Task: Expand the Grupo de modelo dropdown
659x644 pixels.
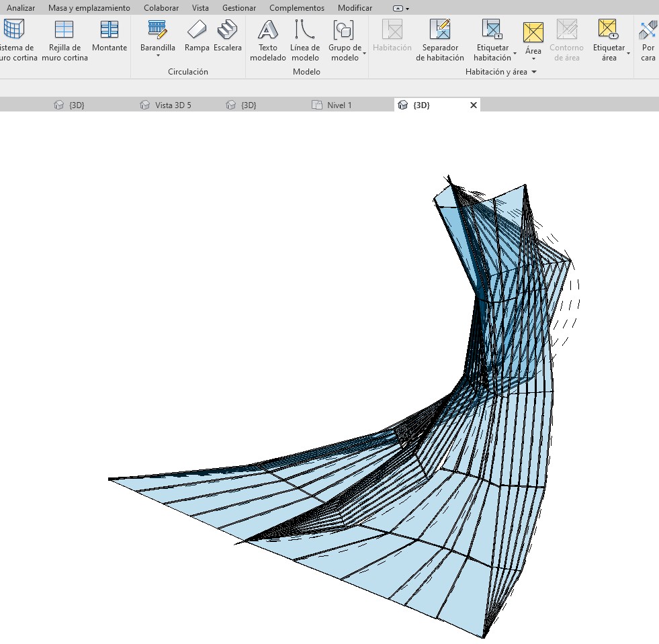Action: (x=364, y=53)
